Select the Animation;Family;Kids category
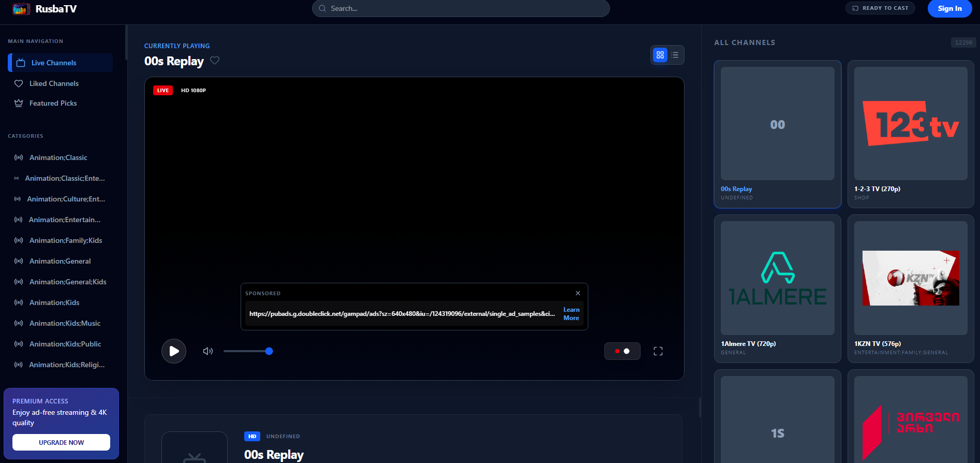Viewport: 980px width, 463px height. click(x=61, y=240)
